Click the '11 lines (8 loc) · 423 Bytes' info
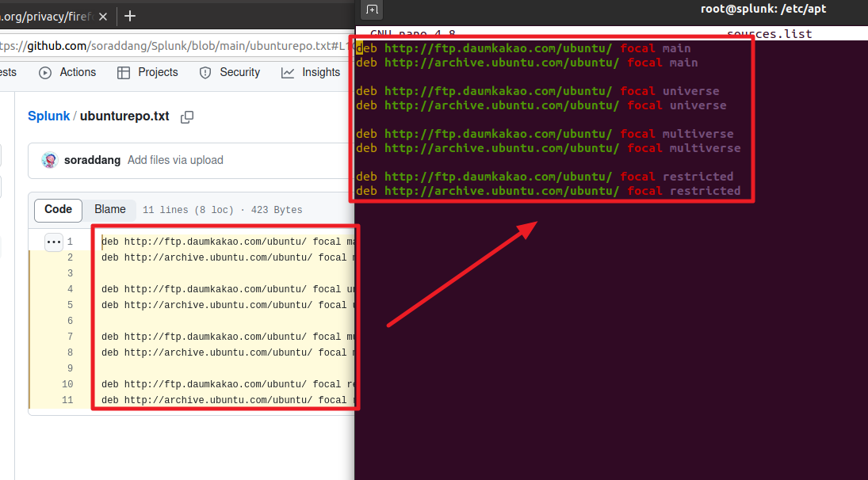The image size is (868, 480). point(223,210)
